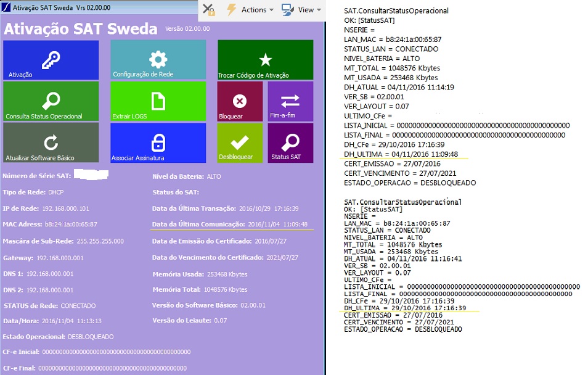Screen dimensions: 588x375
Task: Click the IP de Rede value 192.168.000.101
Action: tap(65, 208)
